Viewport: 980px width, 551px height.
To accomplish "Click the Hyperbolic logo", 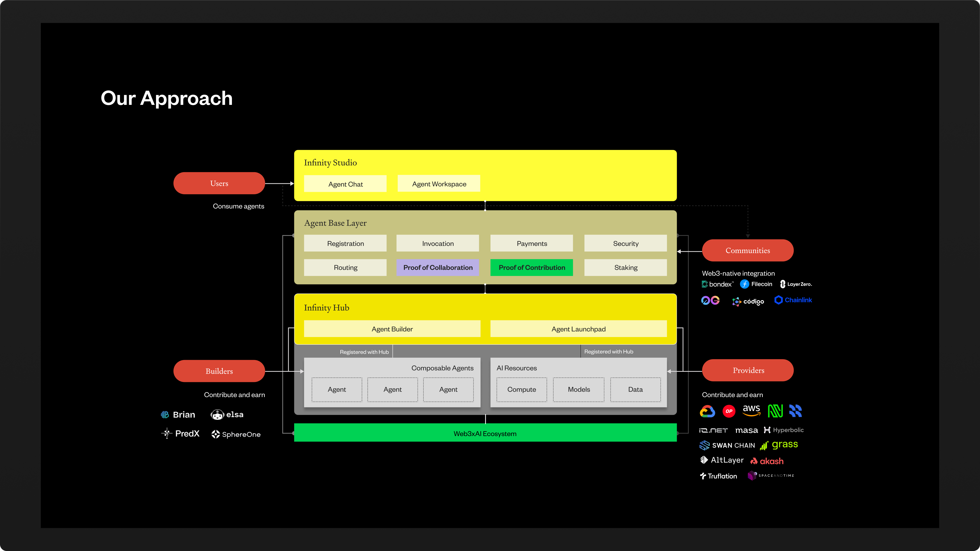I will [784, 430].
